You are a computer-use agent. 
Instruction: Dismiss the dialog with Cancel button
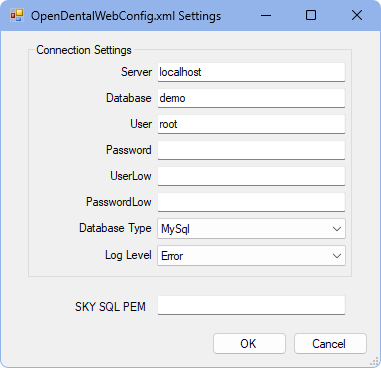coord(330,344)
